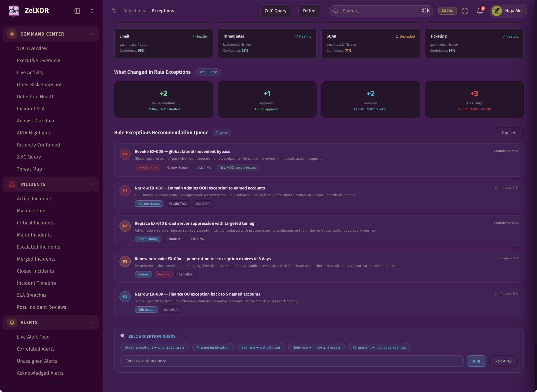Select the Missing justification query chip

[213, 347]
